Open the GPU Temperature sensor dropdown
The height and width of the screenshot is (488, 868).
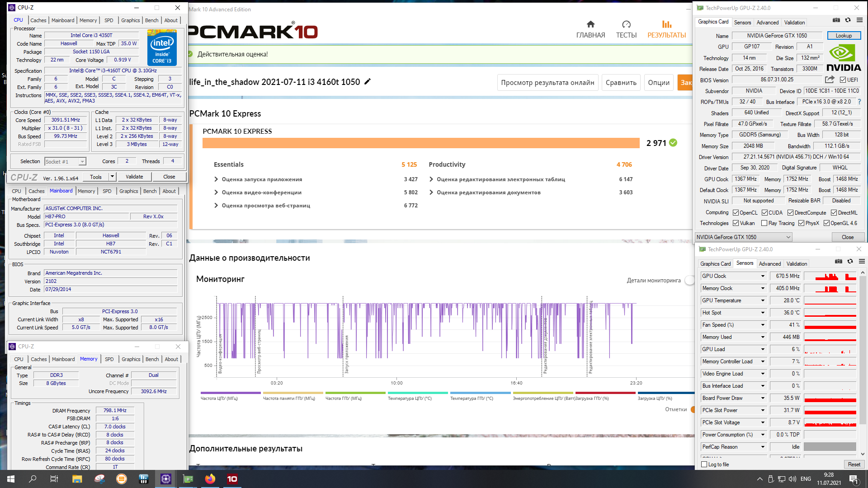(x=762, y=300)
